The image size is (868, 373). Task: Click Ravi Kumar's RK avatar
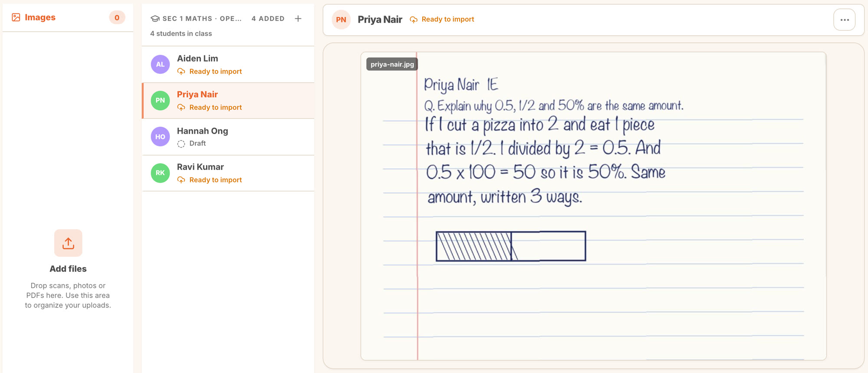pos(160,173)
